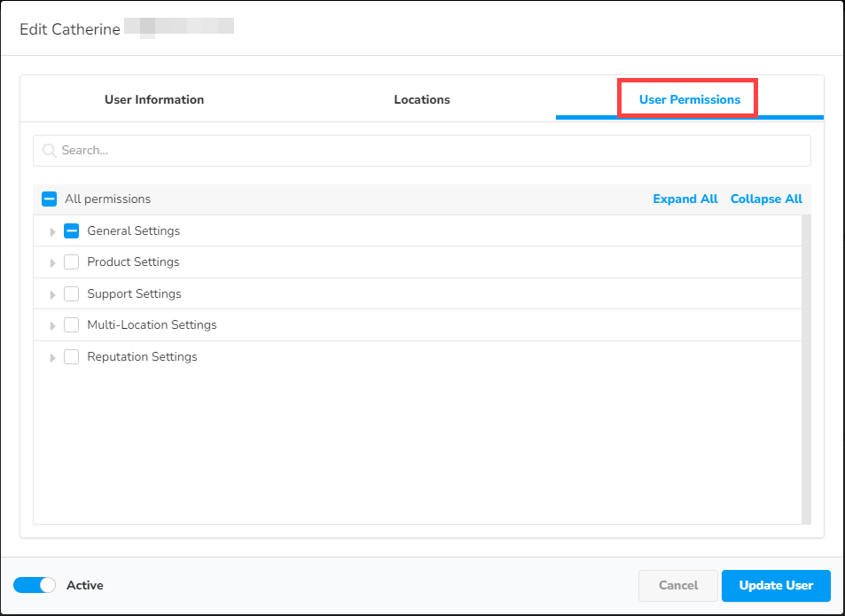Screen dimensions: 845x616
Task: Uncheck the All permissions checkbox
Action: pyautogui.click(x=49, y=199)
